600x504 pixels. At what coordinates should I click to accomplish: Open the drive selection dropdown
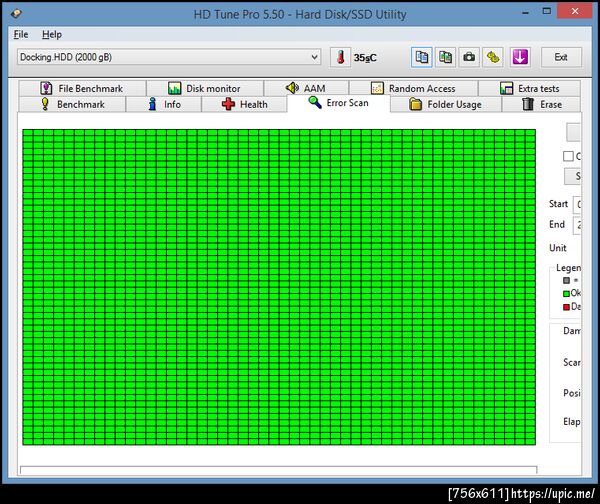tap(169, 57)
